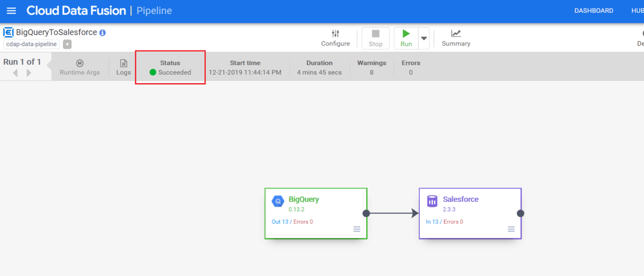The image size is (644, 276).
Task: Click the BigQuery version 0.13.2 text
Action: (296, 209)
